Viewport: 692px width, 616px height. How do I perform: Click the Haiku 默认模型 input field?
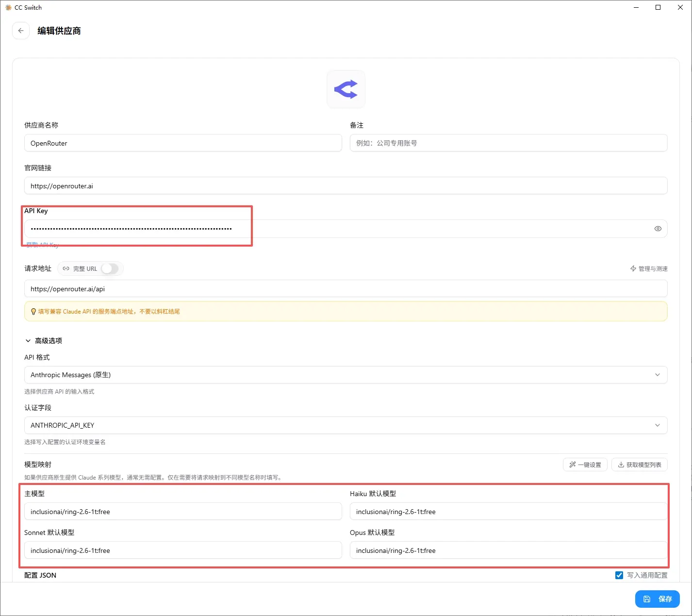[x=509, y=512]
